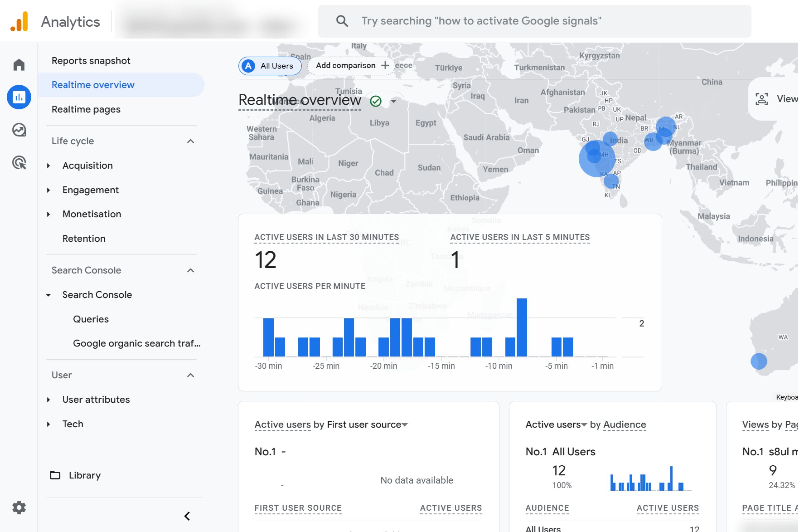Click the Analytics logo
This screenshot has height=532, width=798.
[19, 21]
